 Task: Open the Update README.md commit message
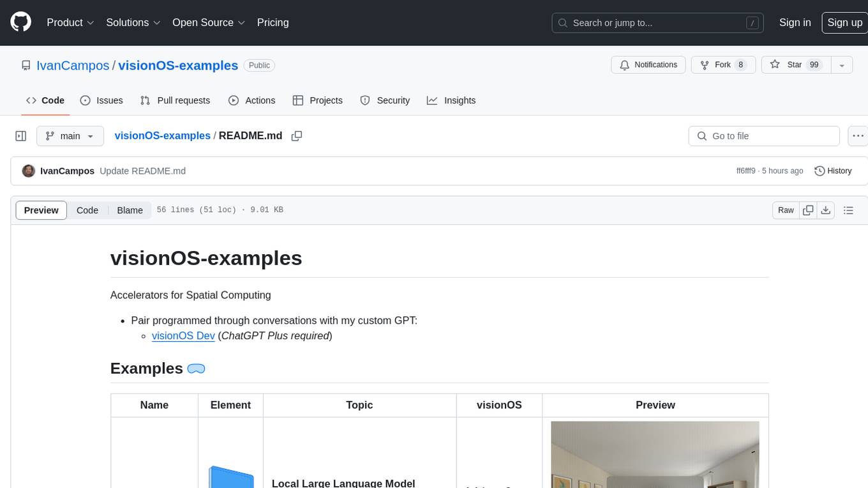click(142, 171)
